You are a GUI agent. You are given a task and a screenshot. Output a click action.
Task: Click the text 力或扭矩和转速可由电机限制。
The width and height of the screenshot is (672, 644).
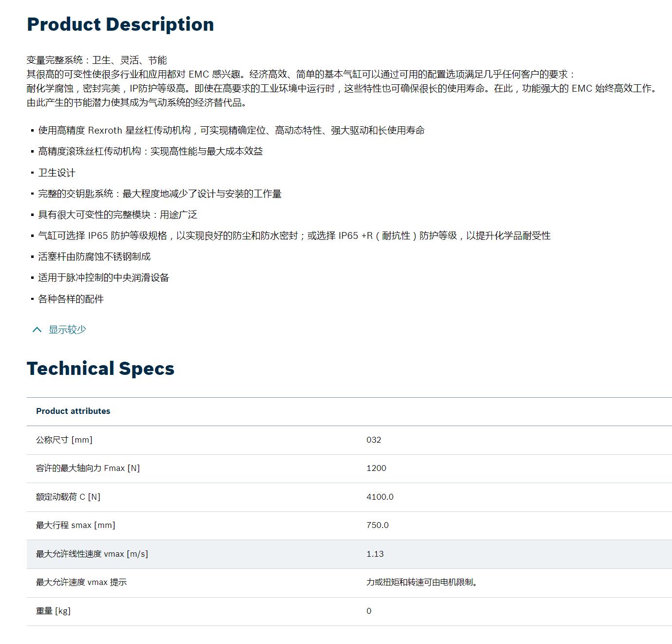pyautogui.click(x=422, y=582)
